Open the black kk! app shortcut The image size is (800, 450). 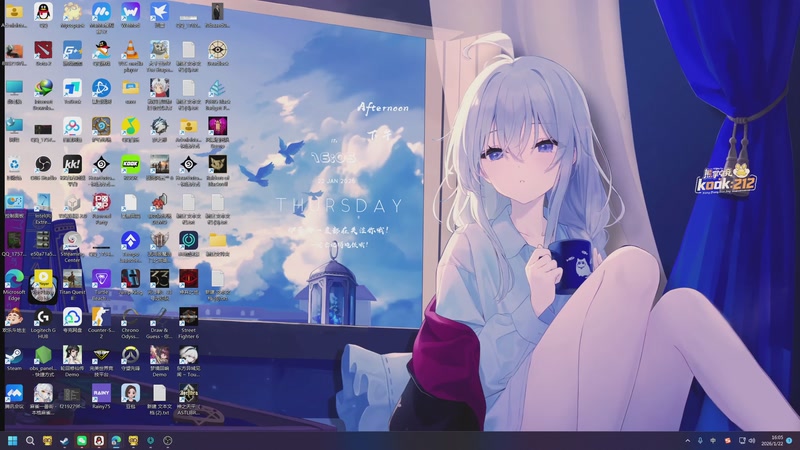(x=72, y=165)
